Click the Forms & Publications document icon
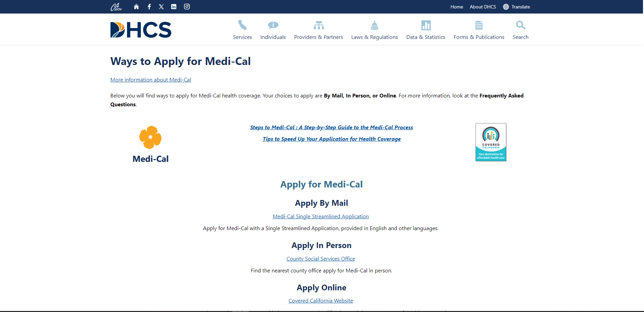 479,25
